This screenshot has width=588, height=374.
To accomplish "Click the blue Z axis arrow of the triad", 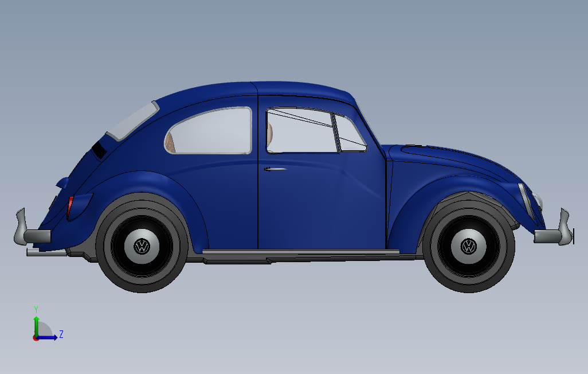I will (47, 337).
